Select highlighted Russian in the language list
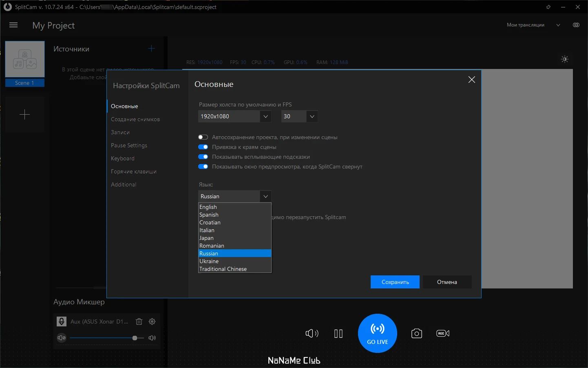 235,253
